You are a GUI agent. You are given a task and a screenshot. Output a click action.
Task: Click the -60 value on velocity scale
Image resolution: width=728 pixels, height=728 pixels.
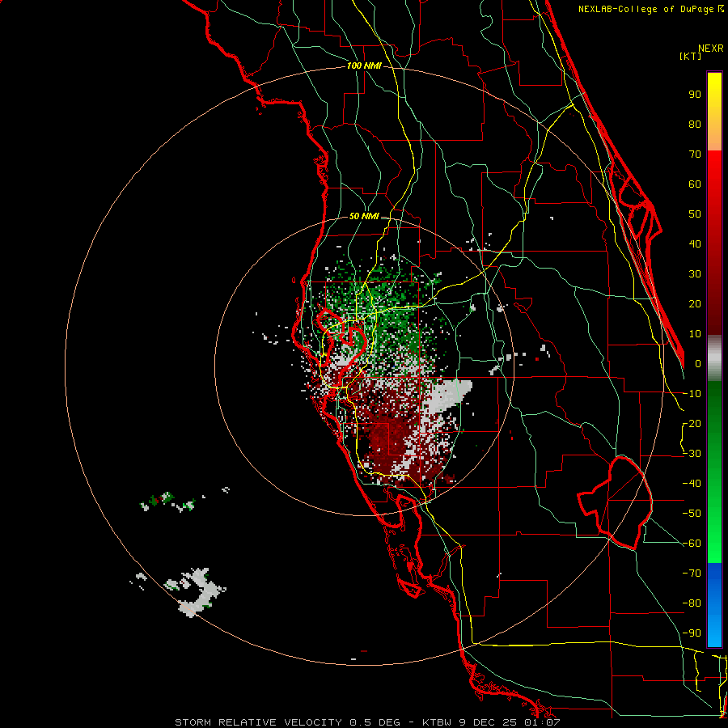tap(692, 544)
